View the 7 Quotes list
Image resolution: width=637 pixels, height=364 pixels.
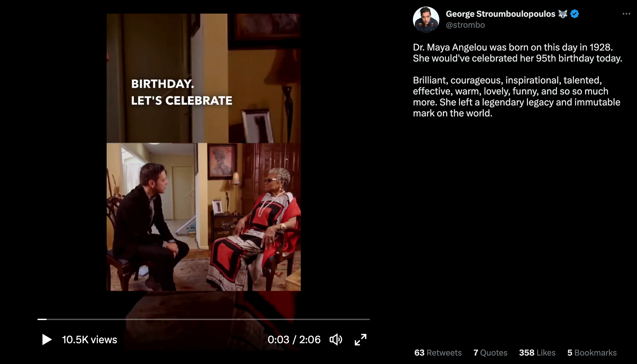491,353
